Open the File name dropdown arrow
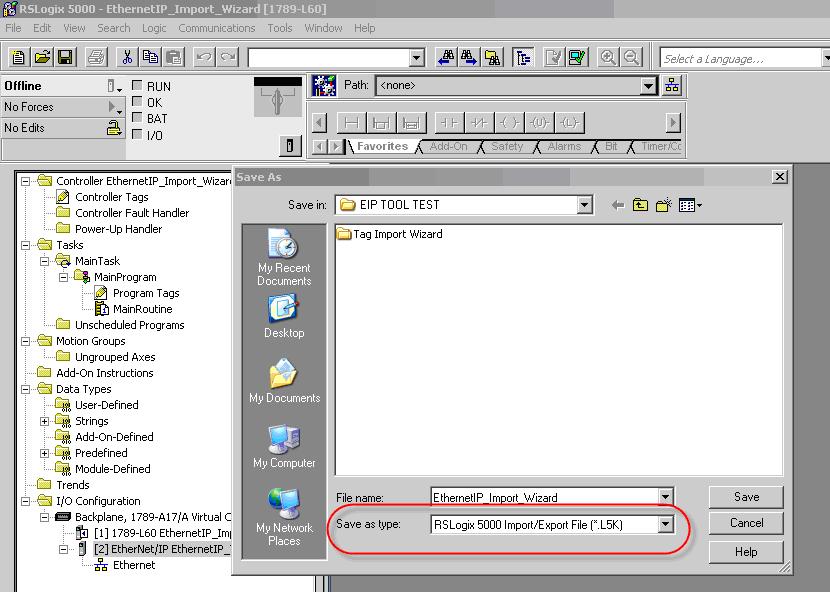830x592 pixels. tap(665, 497)
